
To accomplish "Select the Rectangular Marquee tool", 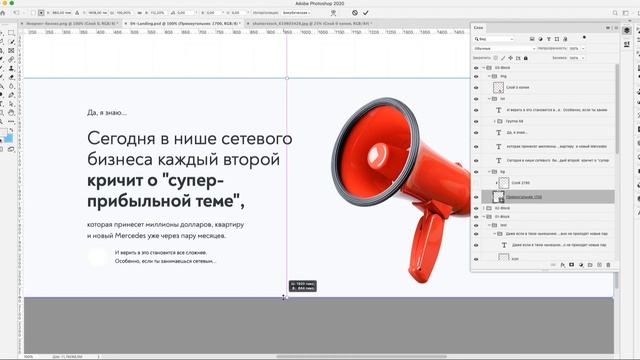I will pos(11,33).
